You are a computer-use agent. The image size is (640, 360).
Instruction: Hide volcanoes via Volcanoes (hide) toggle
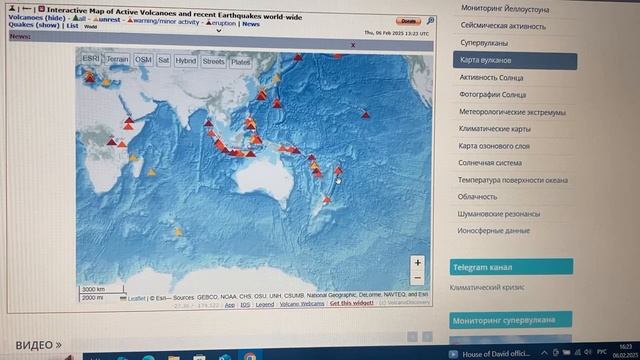pyautogui.click(x=37, y=18)
